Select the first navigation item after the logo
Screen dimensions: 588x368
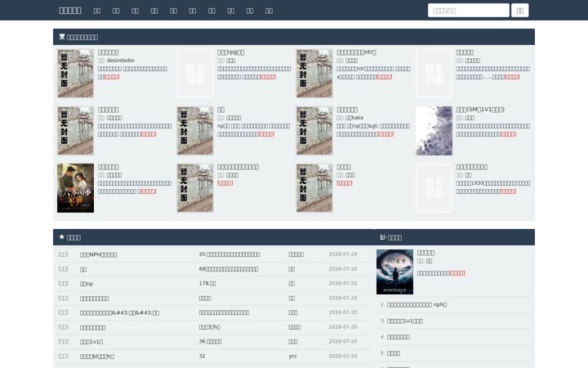97,11
